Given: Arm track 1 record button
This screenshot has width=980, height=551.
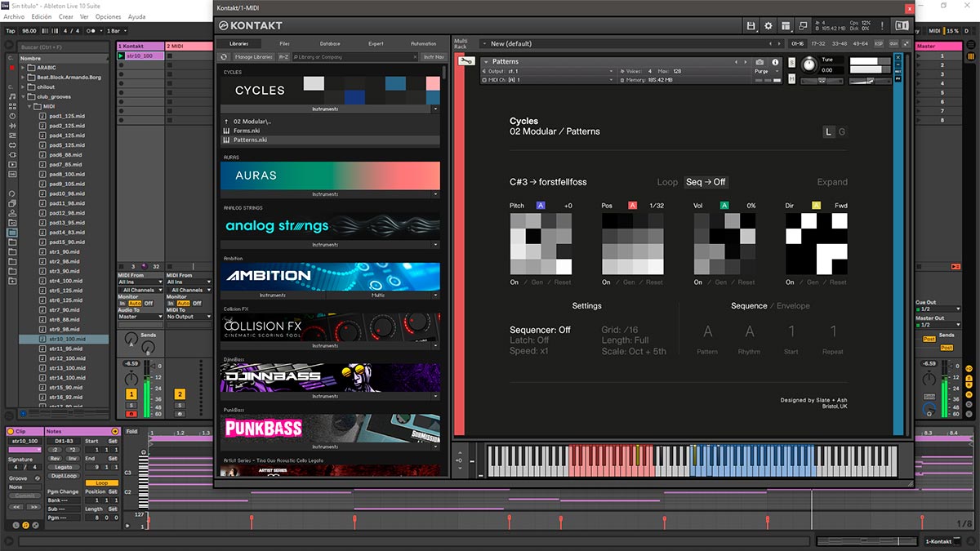Looking at the screenshot, I should coord(131,415).
